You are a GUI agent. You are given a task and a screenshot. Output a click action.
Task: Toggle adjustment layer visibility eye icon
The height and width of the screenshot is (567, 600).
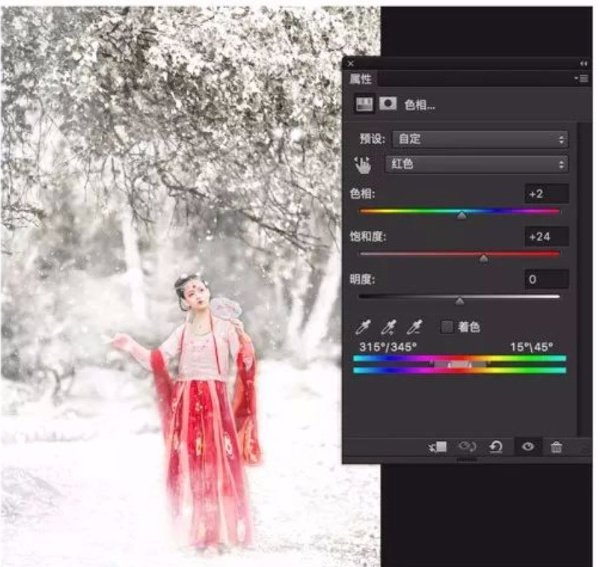coord(527,447)
